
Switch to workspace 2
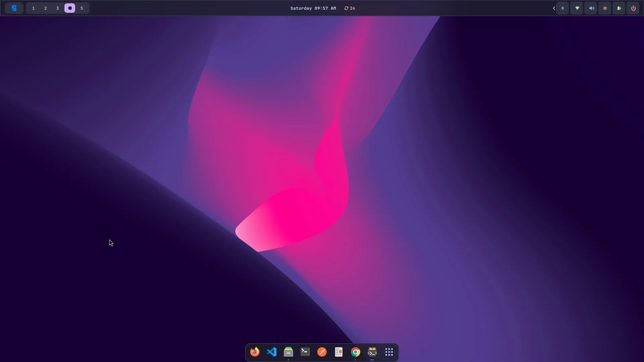click(x=46, y=8)
